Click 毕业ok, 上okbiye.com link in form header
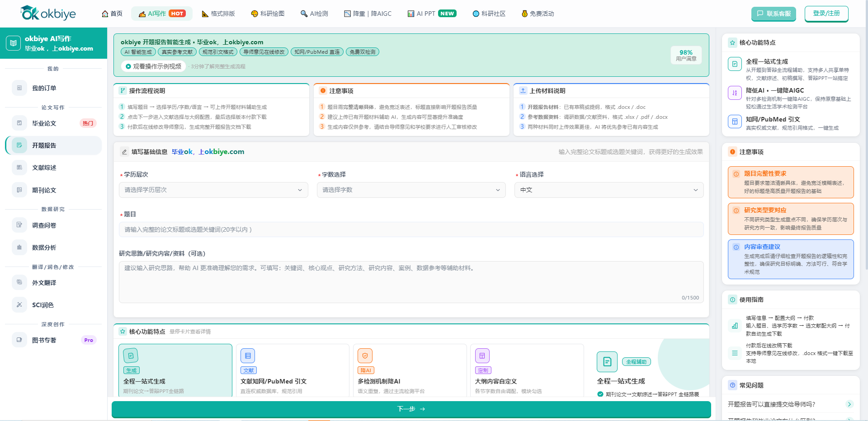This screenshot has width=868, height=421. 208,152
